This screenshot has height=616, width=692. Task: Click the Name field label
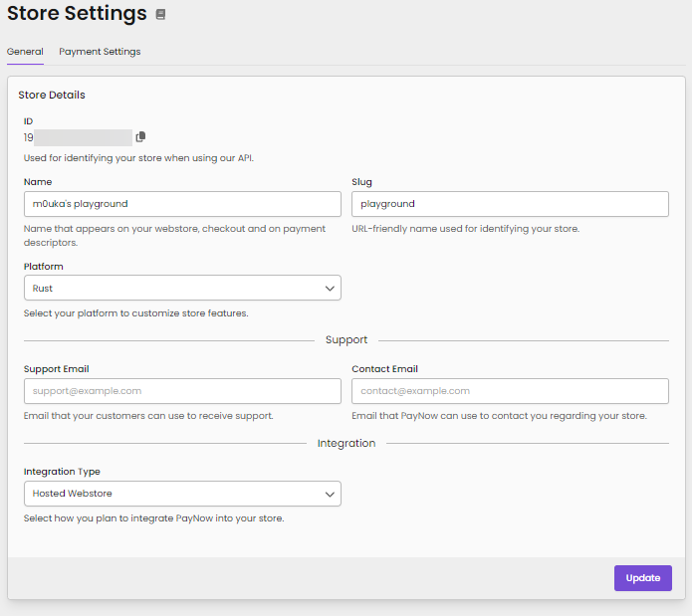coord(38,182)
